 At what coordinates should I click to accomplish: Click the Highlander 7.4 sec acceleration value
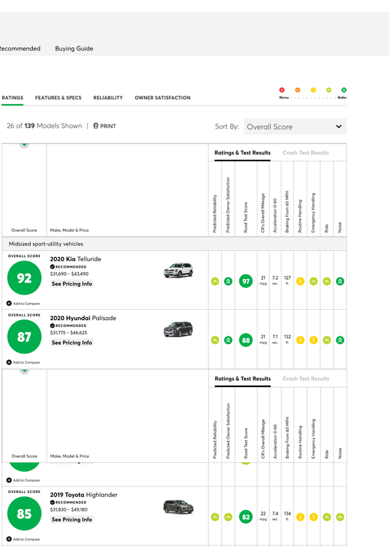click(275, 516)
